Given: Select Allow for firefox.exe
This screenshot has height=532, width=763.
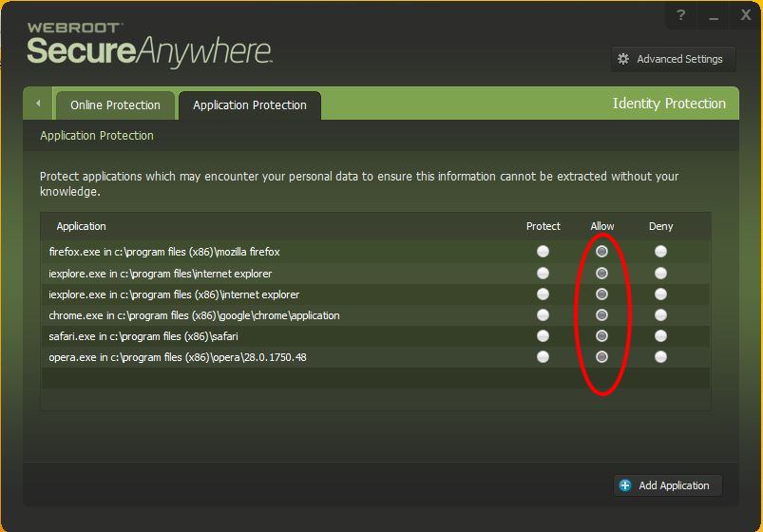Looking at the screenshot, I should pyautogui.click(x=601, y=252).
